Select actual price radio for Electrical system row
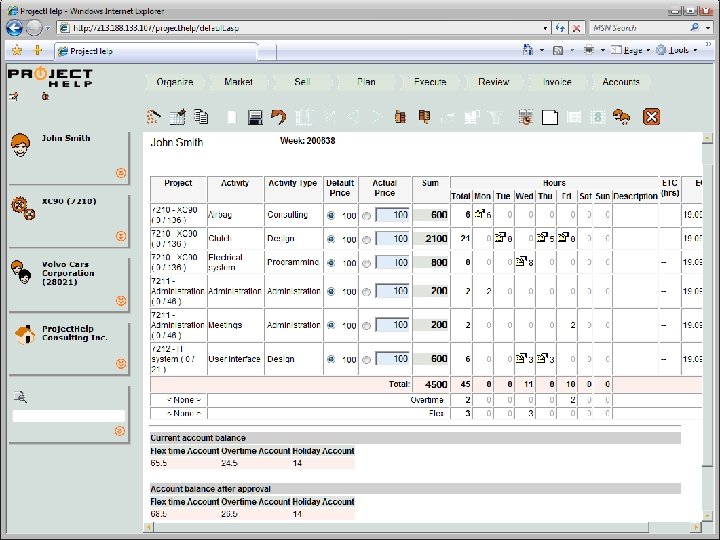Image resolution: width=720 pixels, height=540 pixels. point(366,264)
